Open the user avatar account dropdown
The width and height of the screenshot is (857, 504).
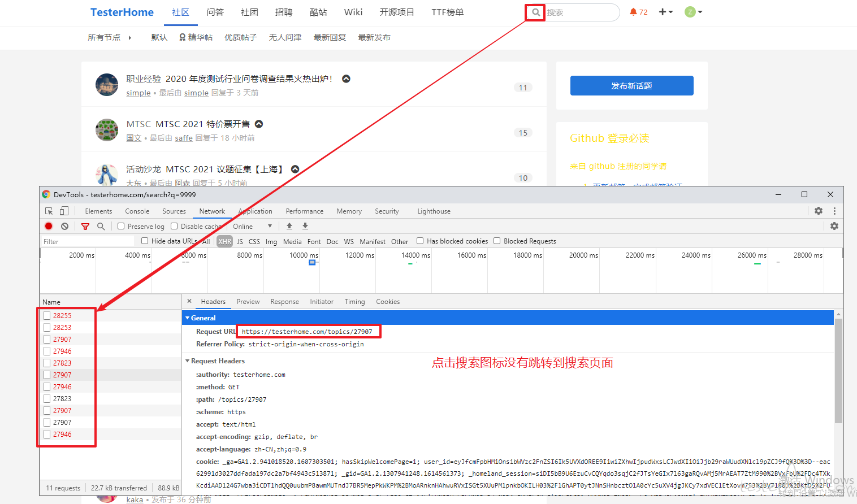point(694,12)
